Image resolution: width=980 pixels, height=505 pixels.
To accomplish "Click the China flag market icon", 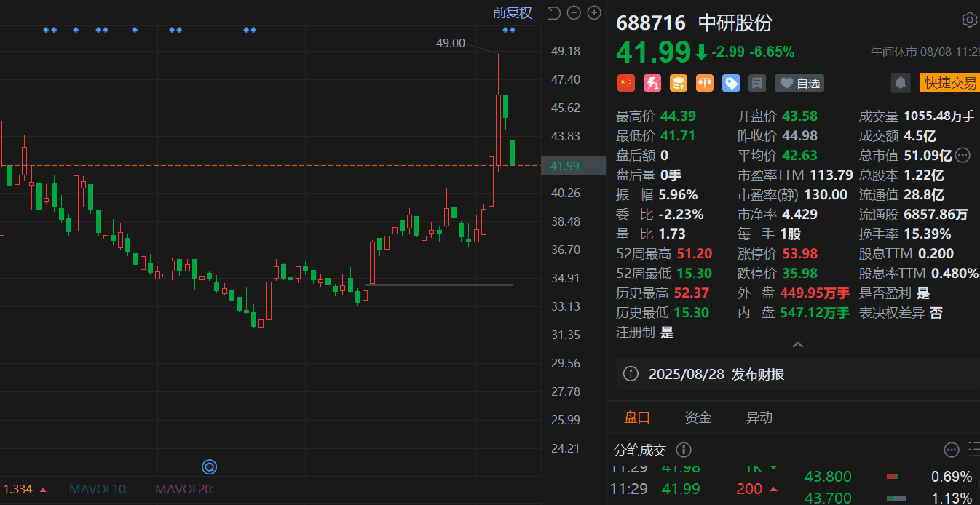I will [625, 83].
